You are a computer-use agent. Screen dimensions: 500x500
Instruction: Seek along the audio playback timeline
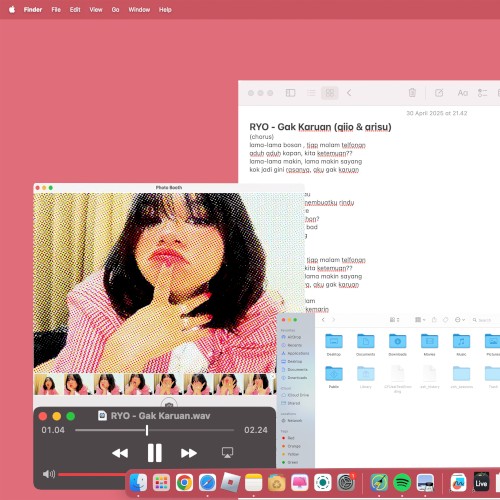coord(154,430)
